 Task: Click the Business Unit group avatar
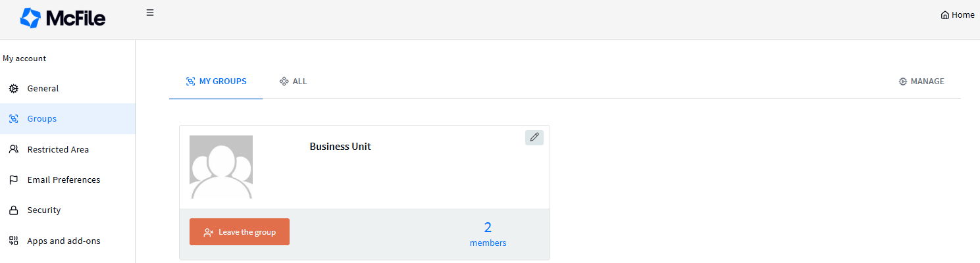tap(221, 167)
